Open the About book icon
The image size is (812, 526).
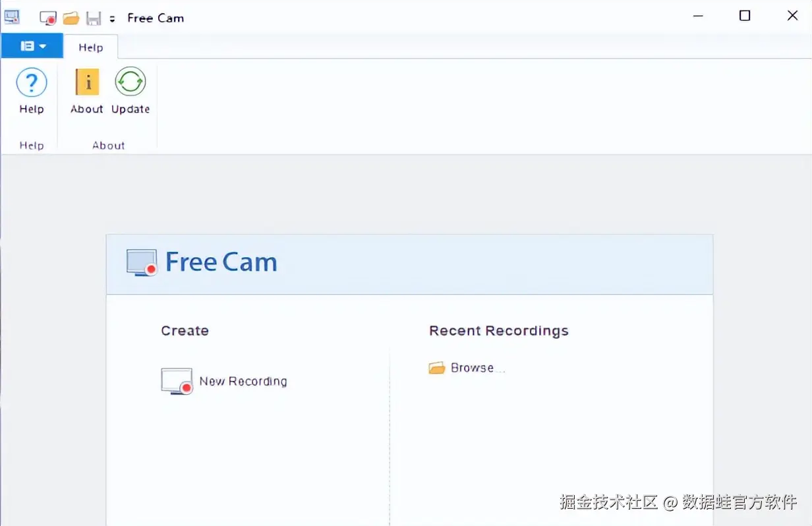coord(87,82)
